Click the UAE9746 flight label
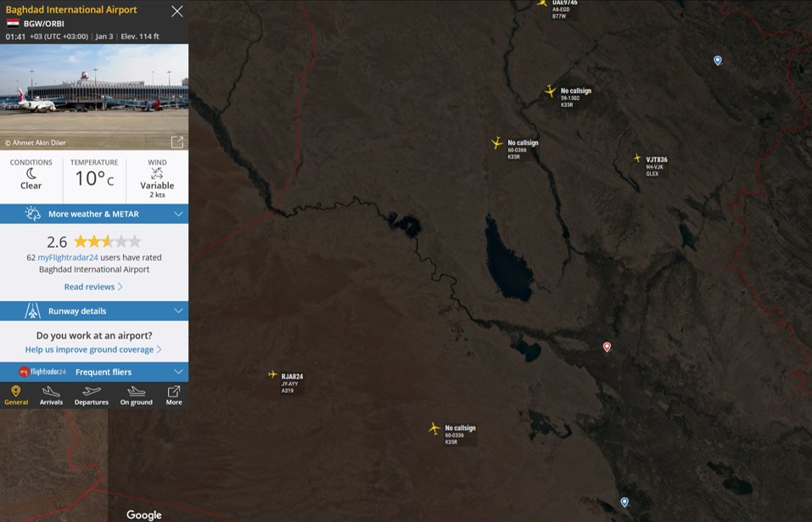Image resolution: width=812 pixels, height=522 pixels. click(x=564, y=10)
